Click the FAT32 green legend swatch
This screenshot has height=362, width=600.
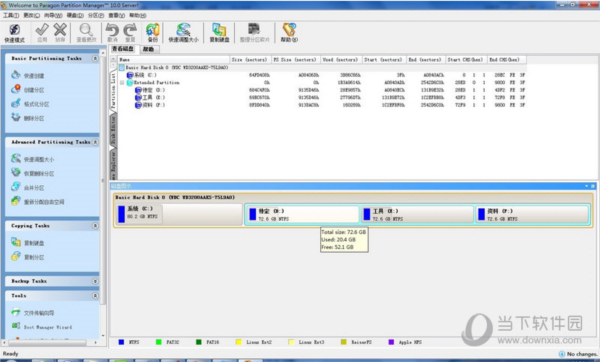[x=158, y=342]
